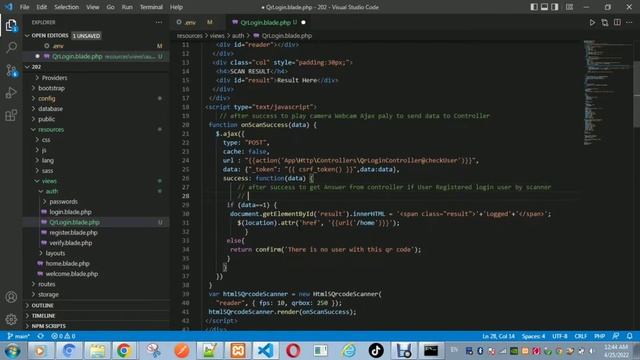The image size is (640, 360).
Task: Click the Ln 28, Col 14 position indicator
Action: 498,336
